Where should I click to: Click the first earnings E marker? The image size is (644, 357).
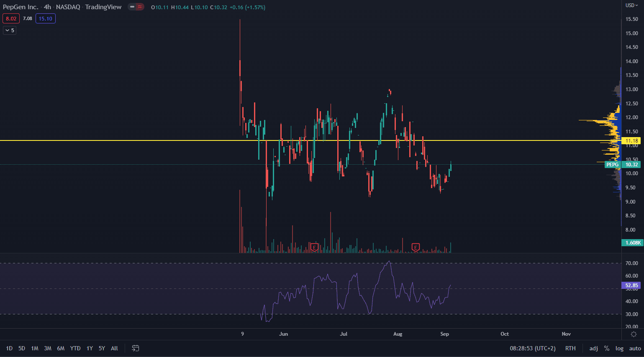315,247
